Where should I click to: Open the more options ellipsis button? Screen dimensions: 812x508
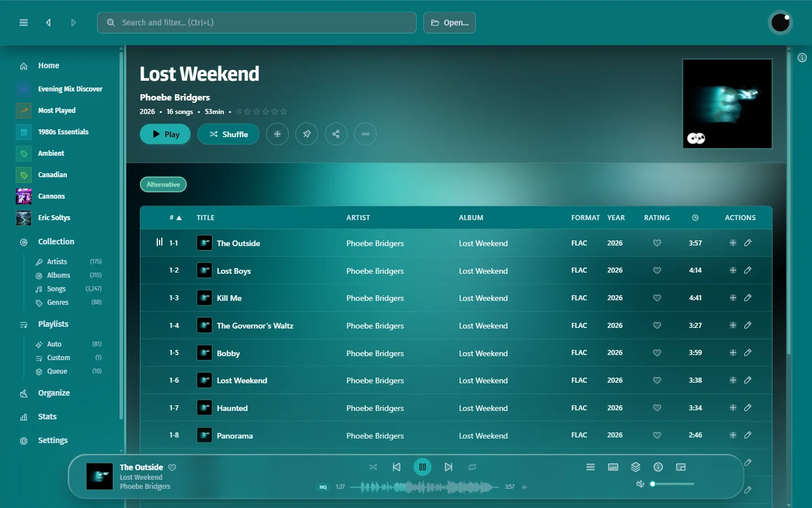pos(365,134)
